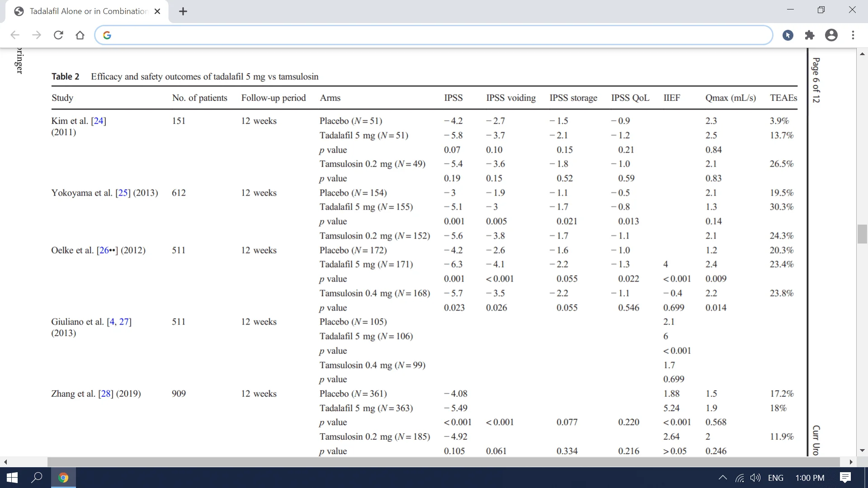
Task: Go to the browser home page
Action: coord(80,35)
